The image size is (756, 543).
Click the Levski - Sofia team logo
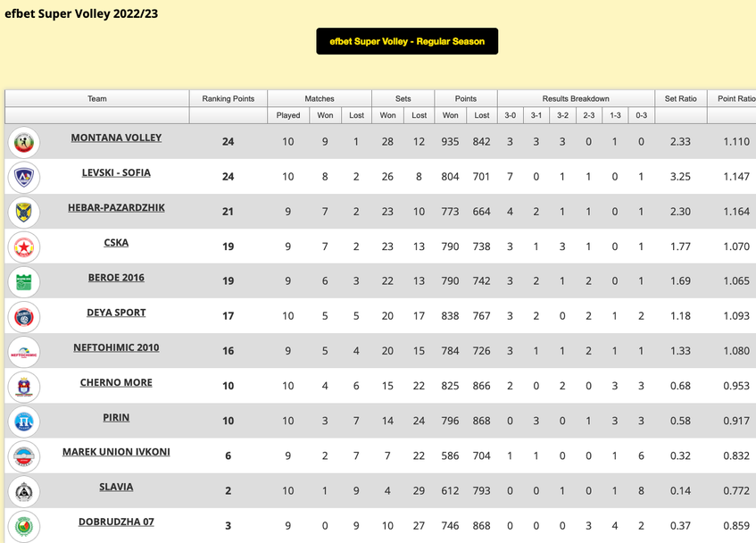point(23,177)
